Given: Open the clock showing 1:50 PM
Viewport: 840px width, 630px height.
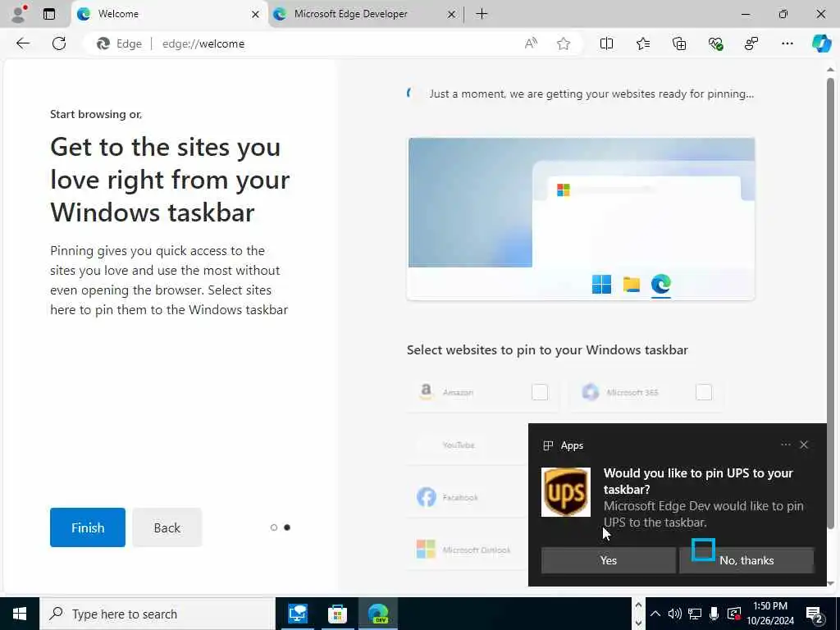Looking at the screenshot, I should pyautogui.click(x=770, y=614).
